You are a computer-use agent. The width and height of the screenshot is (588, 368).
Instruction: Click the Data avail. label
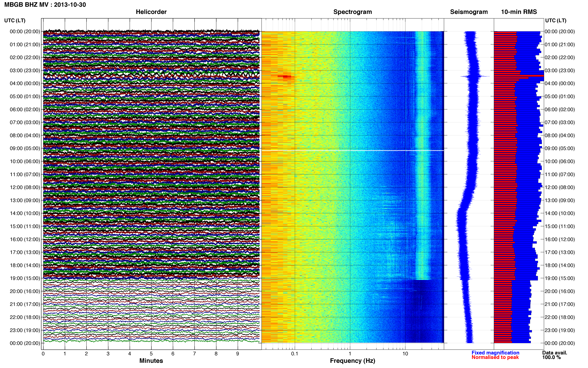[x=555, y=353]
